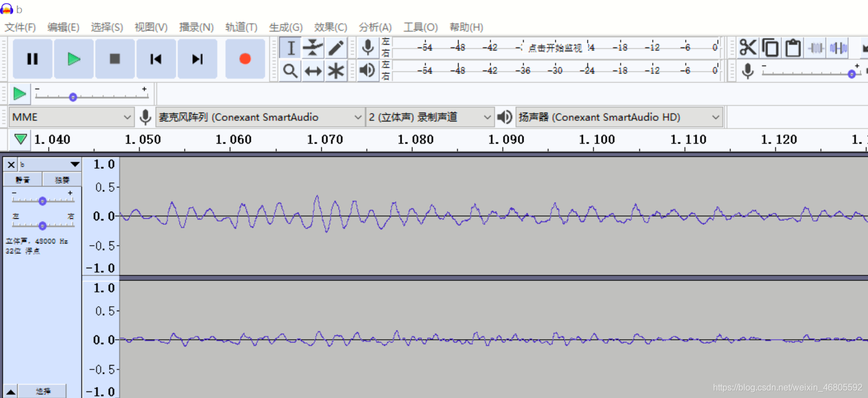Screen dimensions: 868x398
Task: Open the 视图(V) menu
Action: (x=151, y=27)
